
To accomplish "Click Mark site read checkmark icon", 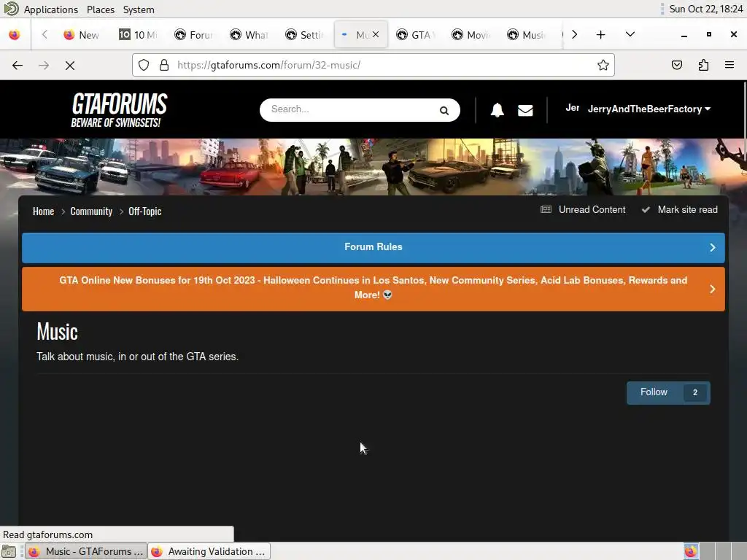I will (646, 209).
